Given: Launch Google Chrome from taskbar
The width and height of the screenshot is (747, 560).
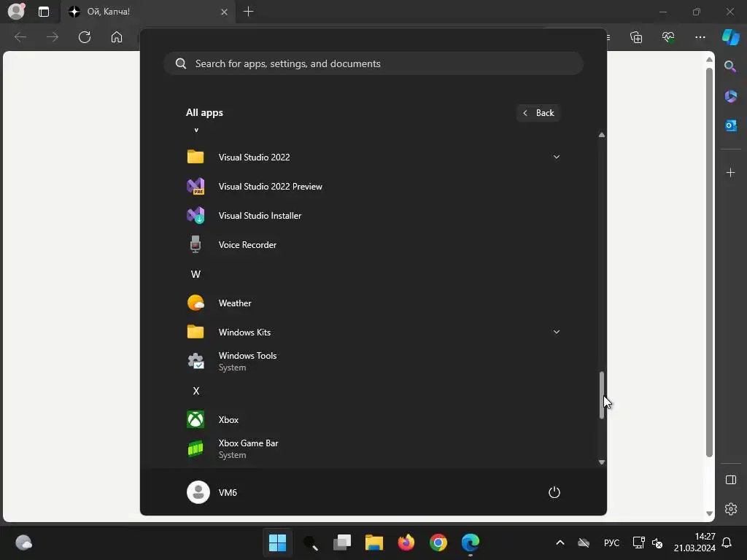Looking at the screenshot, I should [x=438, y=542].
